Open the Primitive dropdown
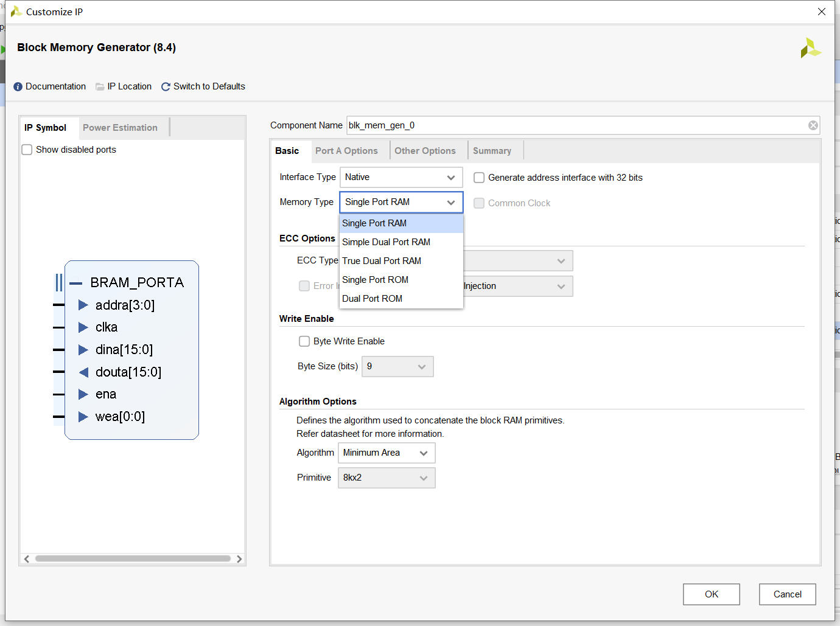This screenshot has width=840, height=626. (x=387, y=478)
